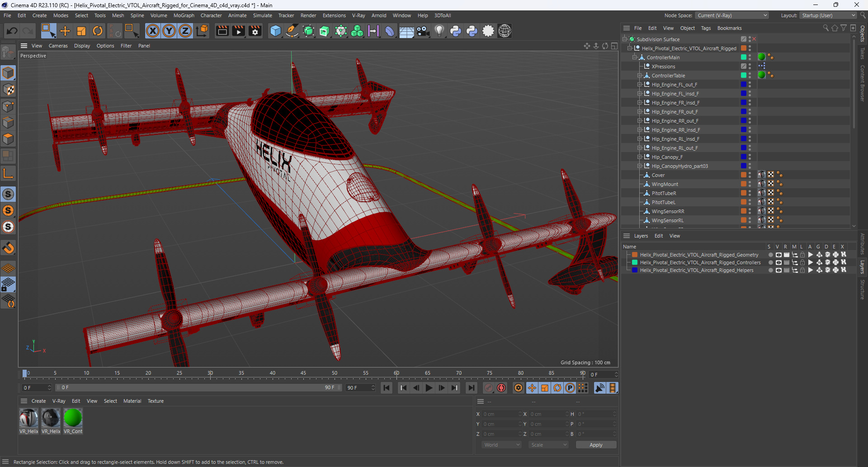The height and width of the screenshot is (467, 868).
Task: Toggle Autokeying button
Action: (x=501, y=388)
